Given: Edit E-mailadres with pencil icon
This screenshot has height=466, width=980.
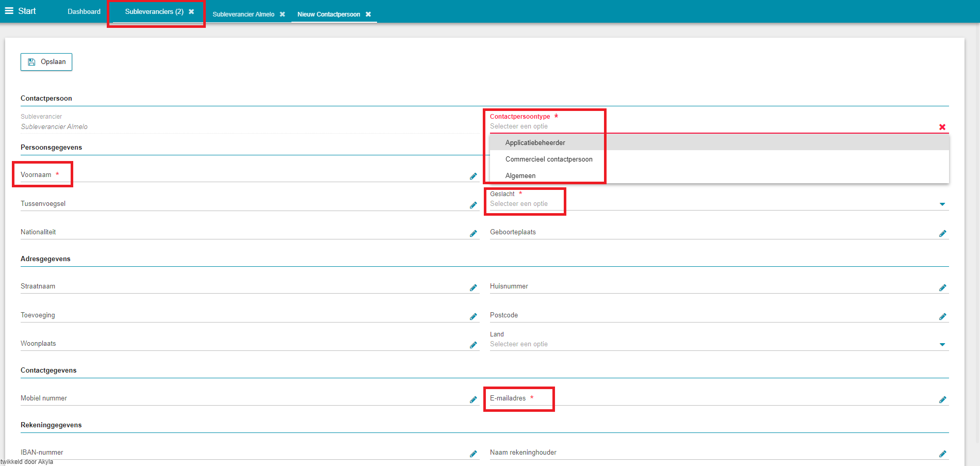Looking at the screenshot, I should click(943, 400).
